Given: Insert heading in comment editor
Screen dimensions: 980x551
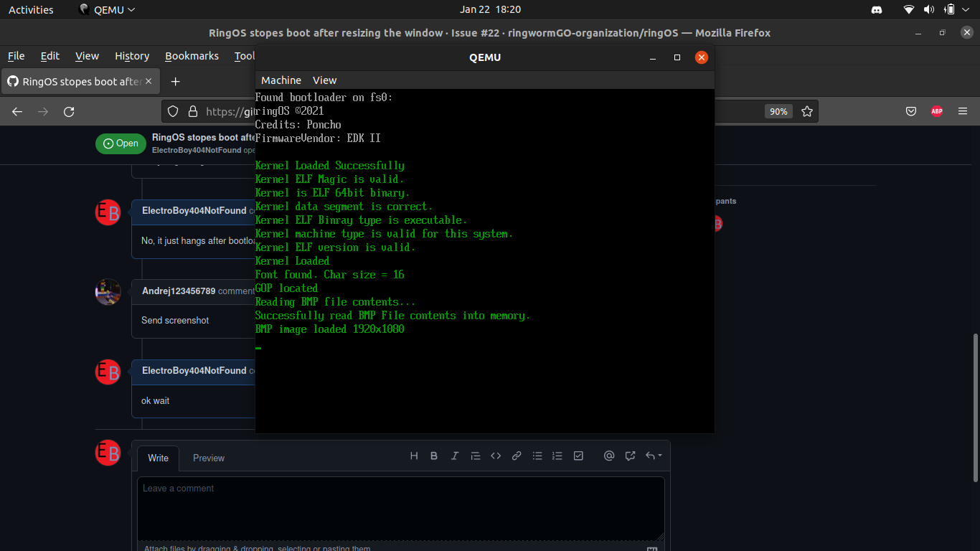Looking at the screenshot, I should 414,456.
